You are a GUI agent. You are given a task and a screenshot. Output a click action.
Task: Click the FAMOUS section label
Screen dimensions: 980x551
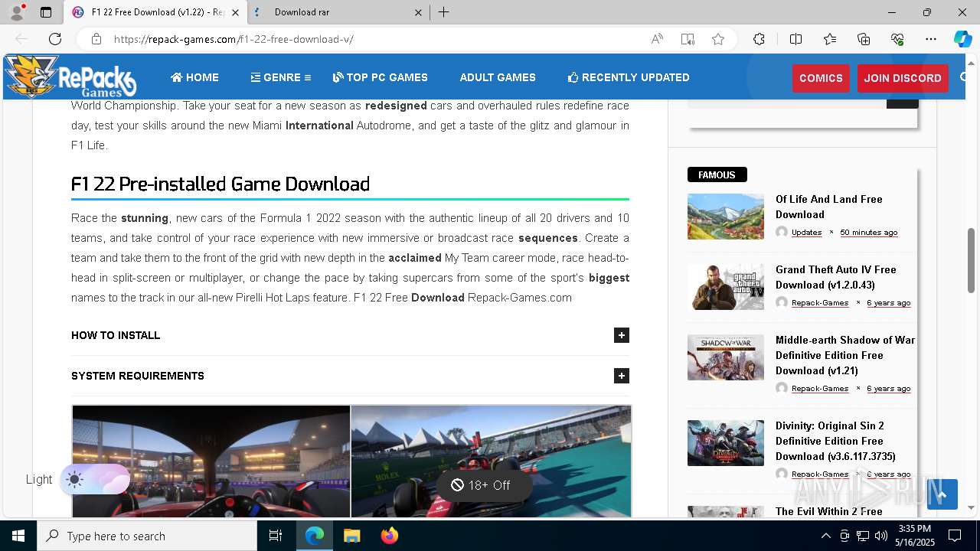tap(717, 174)
